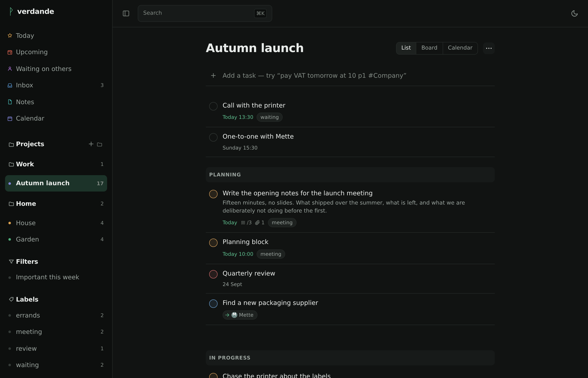
Task: Switch theme with the moon icon
Action: click(575, 13)
